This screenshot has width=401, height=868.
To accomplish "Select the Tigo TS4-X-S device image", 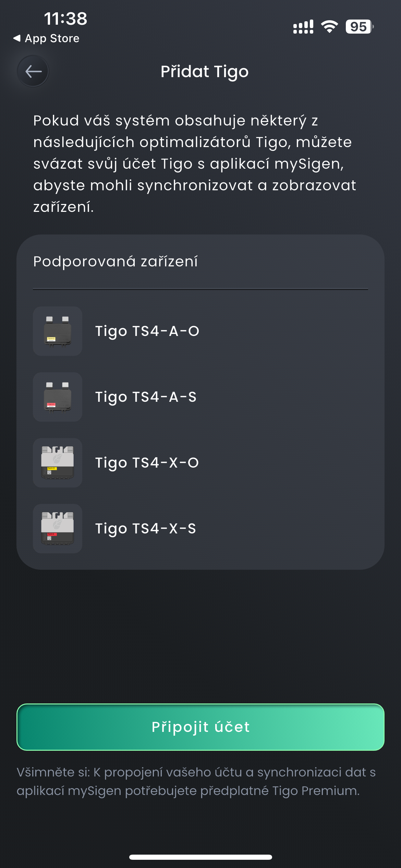I will coord(58,529).
